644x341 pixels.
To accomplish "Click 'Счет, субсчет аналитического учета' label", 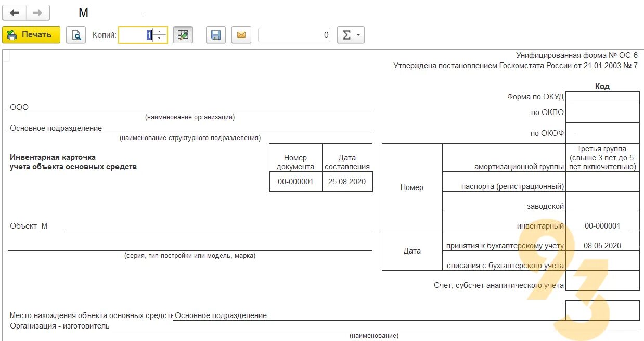I will point(499,285).
